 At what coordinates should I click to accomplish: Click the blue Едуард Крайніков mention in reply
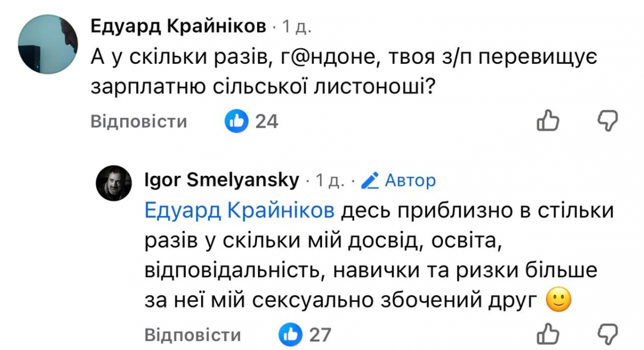[239, 212]
